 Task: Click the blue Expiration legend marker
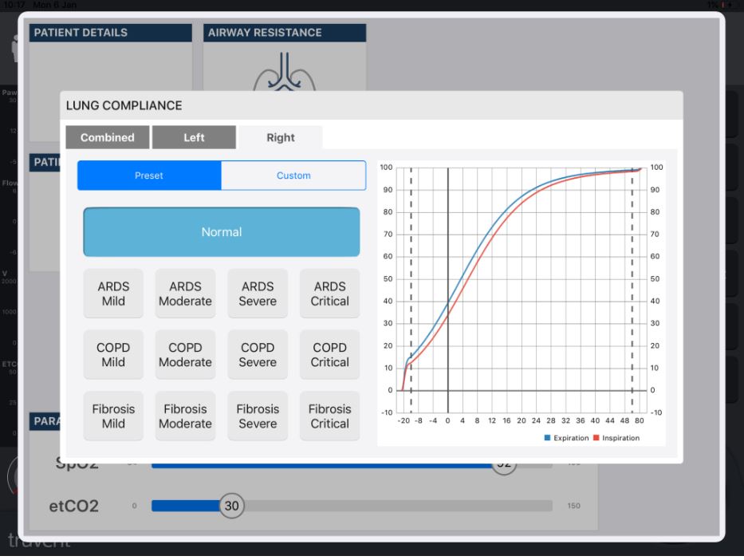547,438
